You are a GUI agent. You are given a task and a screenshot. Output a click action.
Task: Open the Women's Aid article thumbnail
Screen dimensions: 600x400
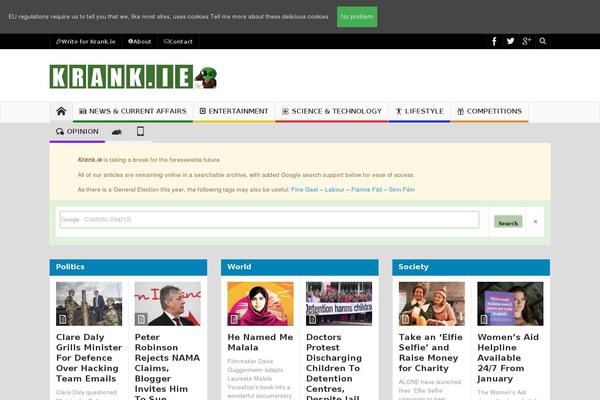tap(510, 304)
